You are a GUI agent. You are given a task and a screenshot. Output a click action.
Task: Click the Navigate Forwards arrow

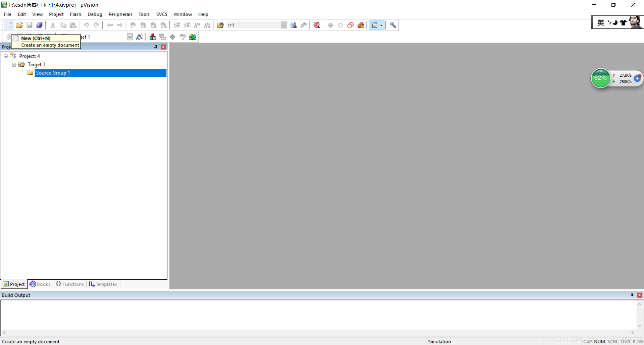click(120, 25)
